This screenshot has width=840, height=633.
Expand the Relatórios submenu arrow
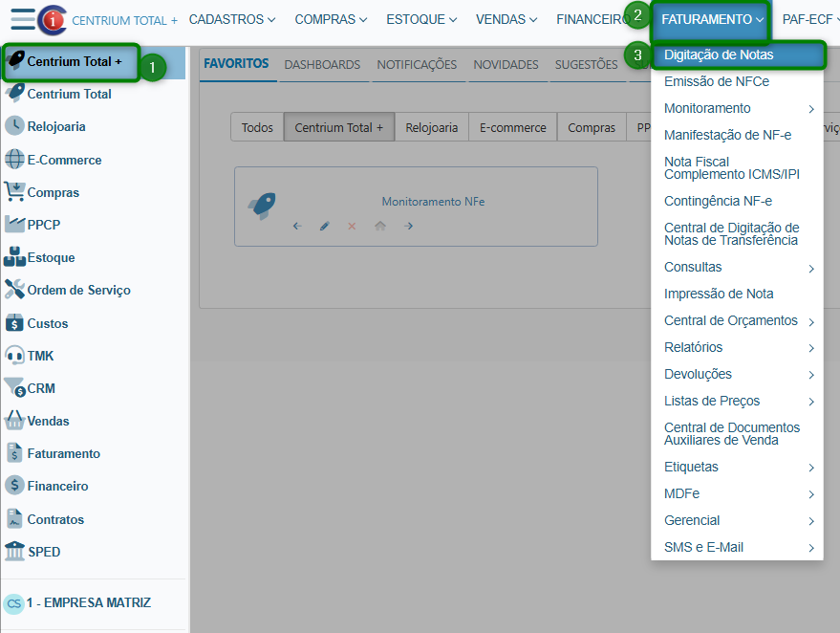pos(810,348)
